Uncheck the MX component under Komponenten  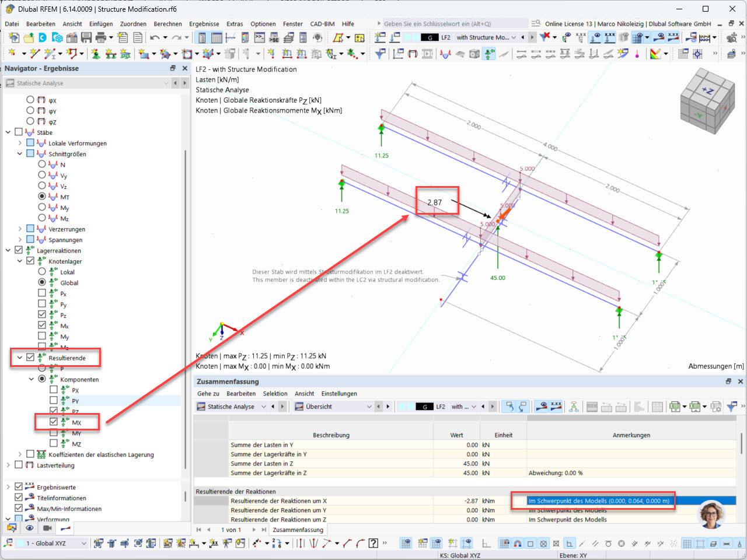point(54,422)
